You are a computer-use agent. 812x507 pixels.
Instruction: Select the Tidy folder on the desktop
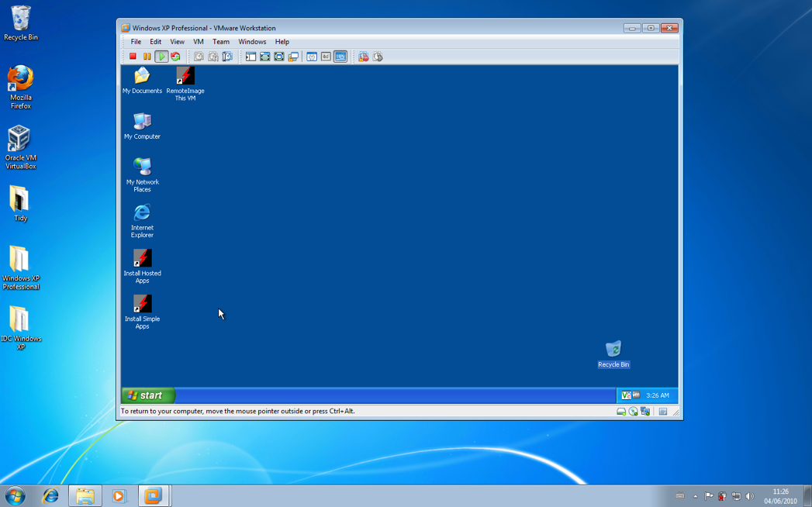[x=19, y=204]
